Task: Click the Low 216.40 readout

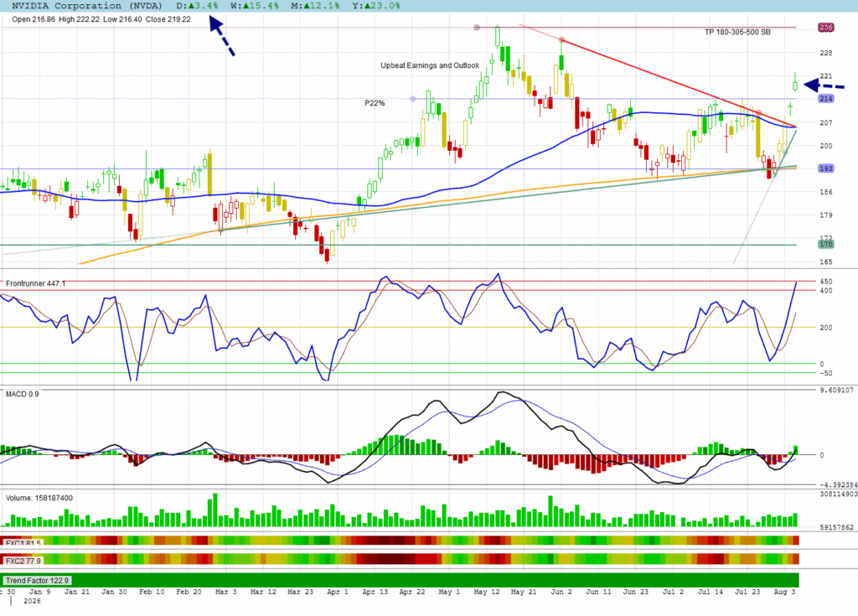Action: [x=122, y=19]
